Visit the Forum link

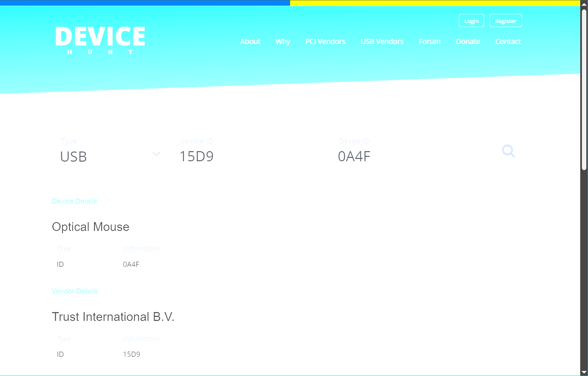click(x=429, y=42)
